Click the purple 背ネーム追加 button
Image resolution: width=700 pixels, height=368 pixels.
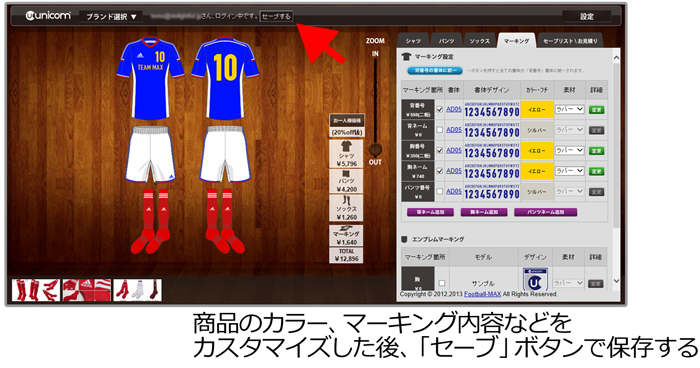click(430, 212)
